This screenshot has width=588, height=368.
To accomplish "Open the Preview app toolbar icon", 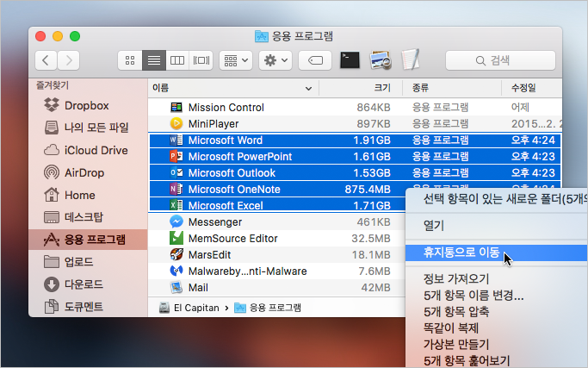I will 381,60.
